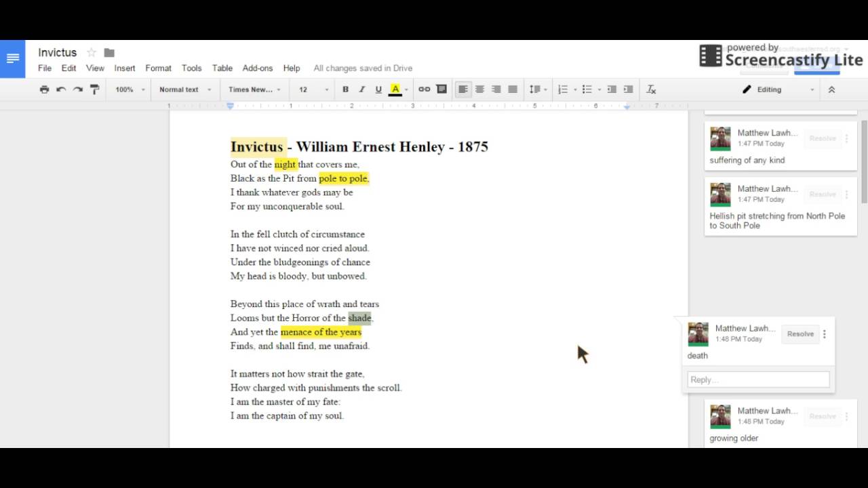Choose text color with the A swatch

tap(395, 89)
